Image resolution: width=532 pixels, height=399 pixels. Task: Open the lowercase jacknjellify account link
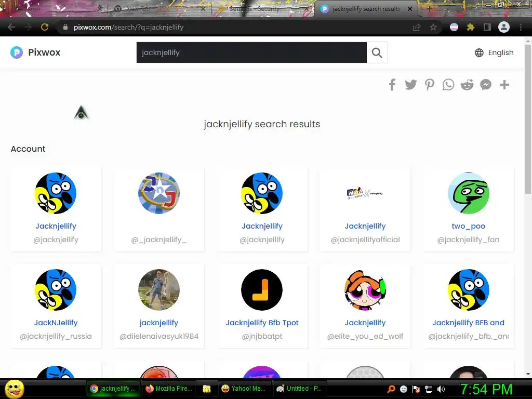(x=159, y=323)
